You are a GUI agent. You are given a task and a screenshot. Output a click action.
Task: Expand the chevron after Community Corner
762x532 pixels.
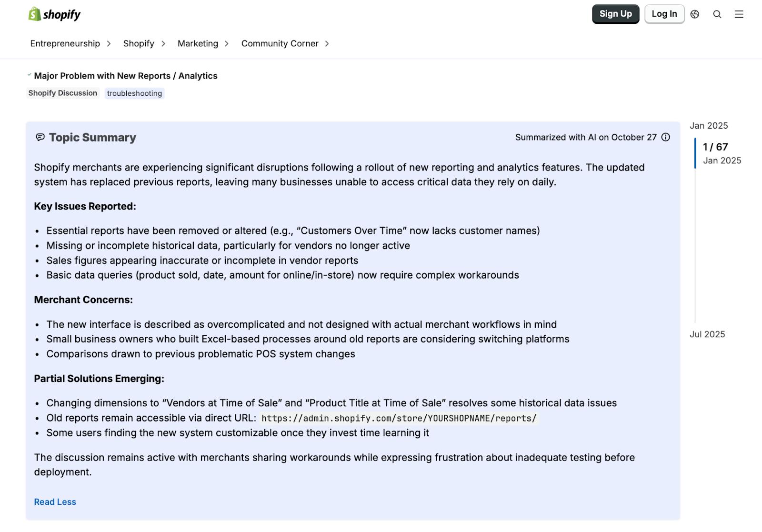click(327, 43)
